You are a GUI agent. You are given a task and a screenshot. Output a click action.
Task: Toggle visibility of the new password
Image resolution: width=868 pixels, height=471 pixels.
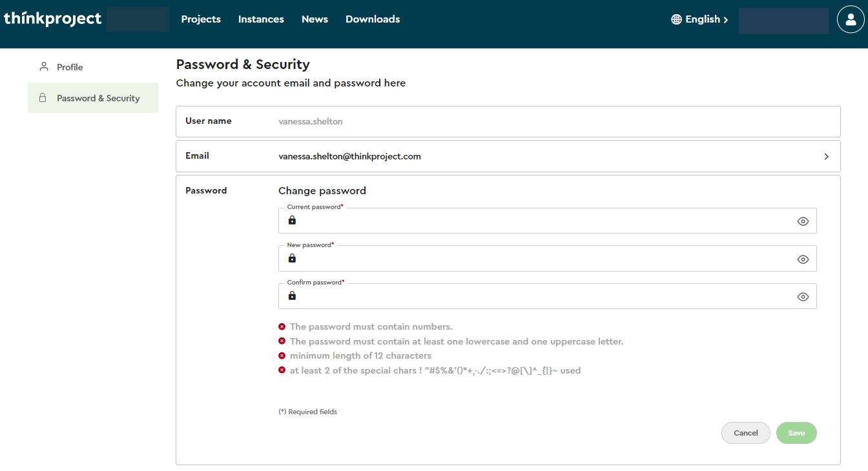[x=803, y=259]
